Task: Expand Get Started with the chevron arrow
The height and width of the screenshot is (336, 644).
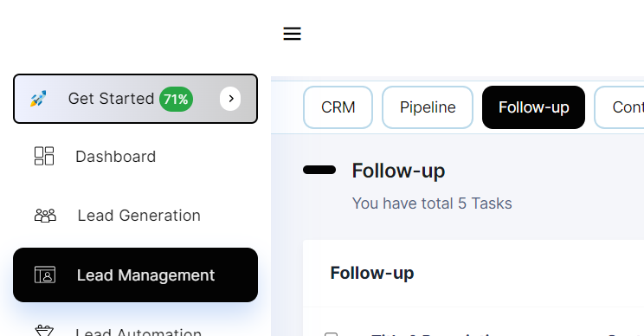Action: [230, 99]
